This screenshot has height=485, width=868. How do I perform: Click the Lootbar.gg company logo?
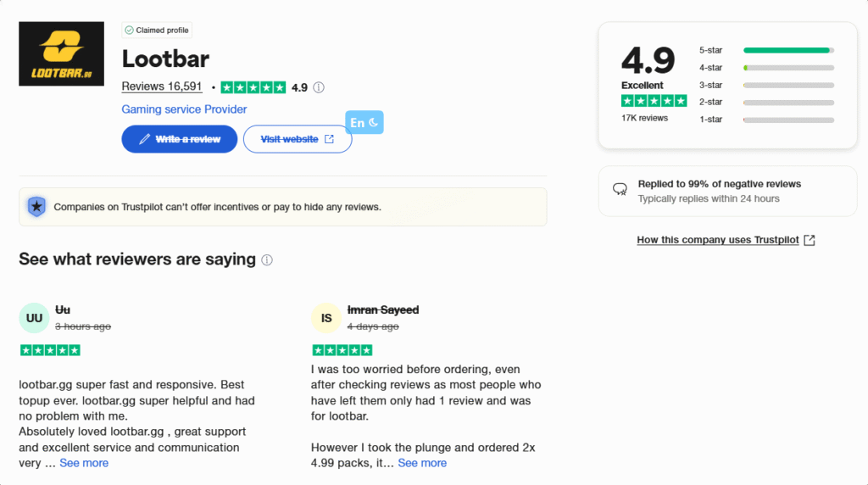coord(61,53)
